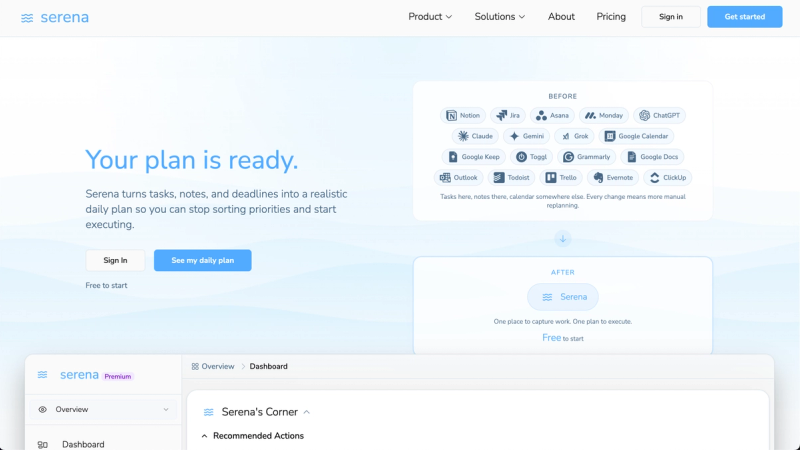Click the down arrow between Before and After

(563, 238)
